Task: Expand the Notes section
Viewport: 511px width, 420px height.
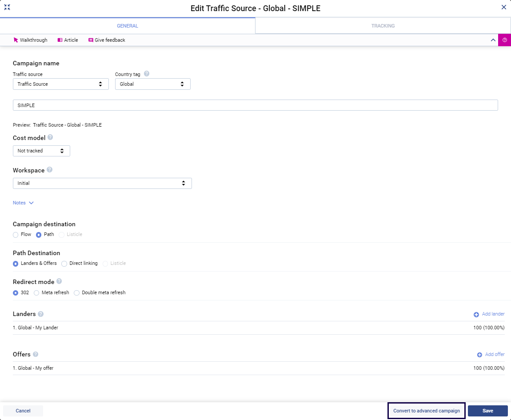Action: click(x=23, y=203)
